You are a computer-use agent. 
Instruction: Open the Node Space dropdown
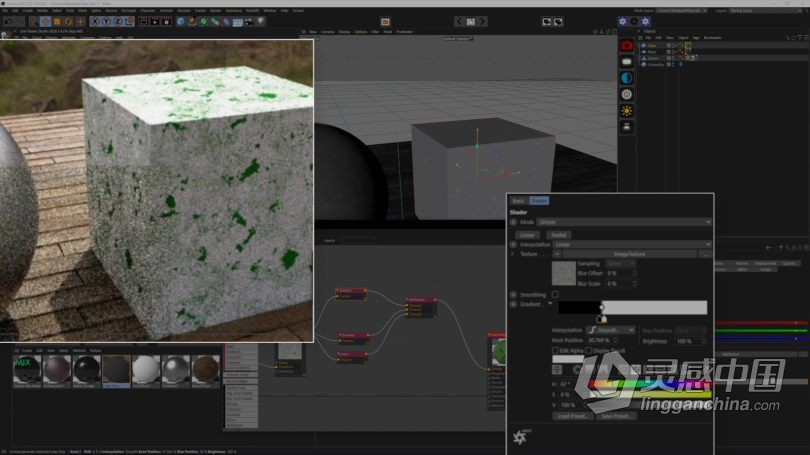click(x=682, y=10)
